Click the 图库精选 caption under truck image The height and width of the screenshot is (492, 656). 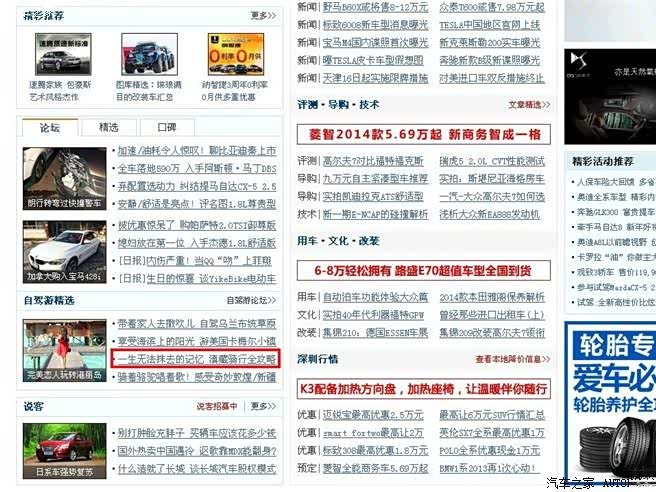pos(149,91)
